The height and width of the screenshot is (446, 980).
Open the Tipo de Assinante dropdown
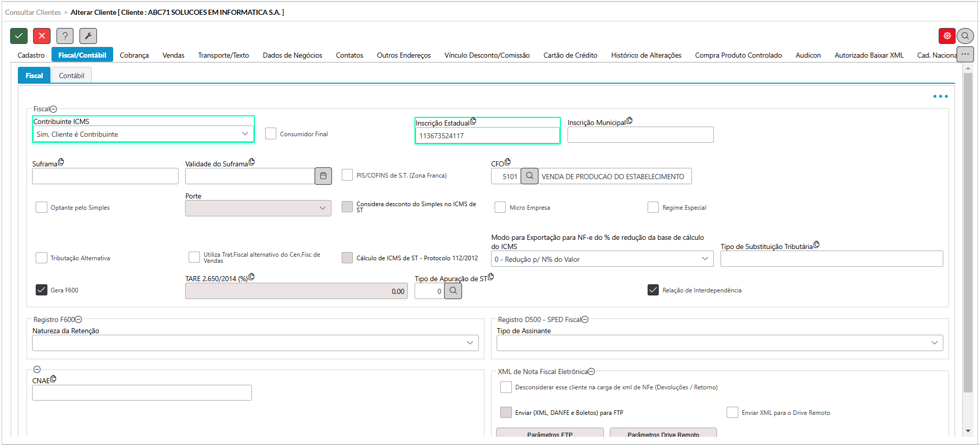point(719,343)
